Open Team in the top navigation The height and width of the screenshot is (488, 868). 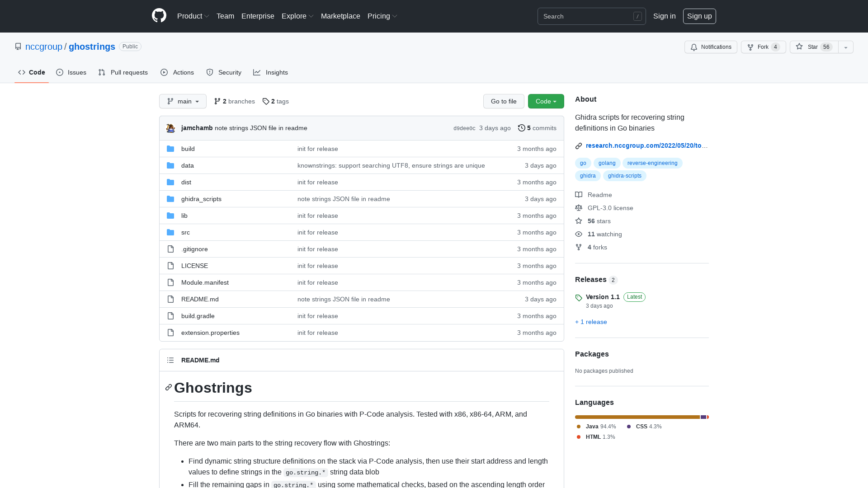[225, 16]
